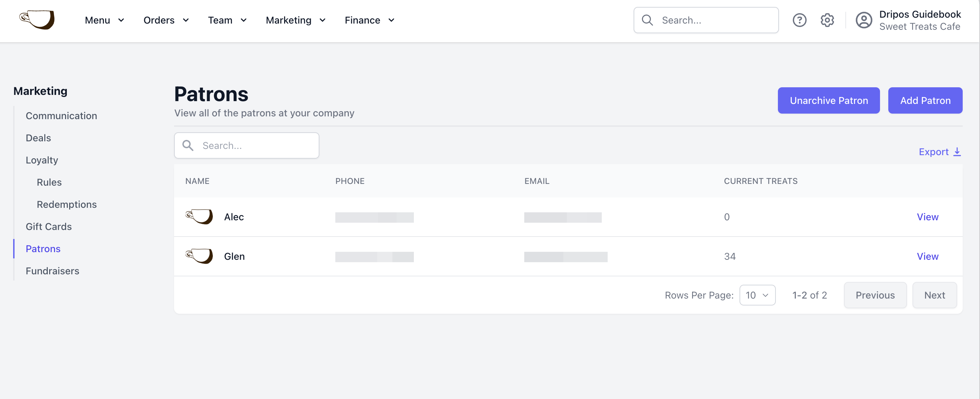Click the Previous page button
Screen dimensions: 980x399
pyautogui.click(x=875, y=295)
